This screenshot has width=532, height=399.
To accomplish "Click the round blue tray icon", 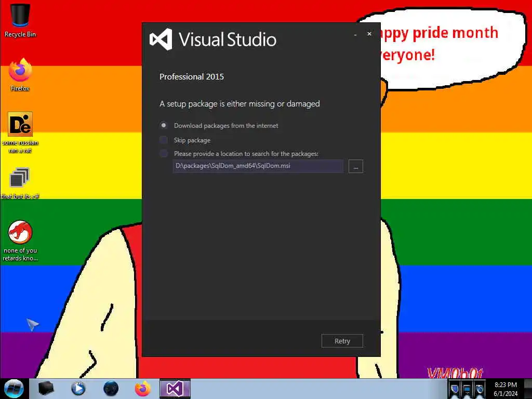I will click(479, 389).
